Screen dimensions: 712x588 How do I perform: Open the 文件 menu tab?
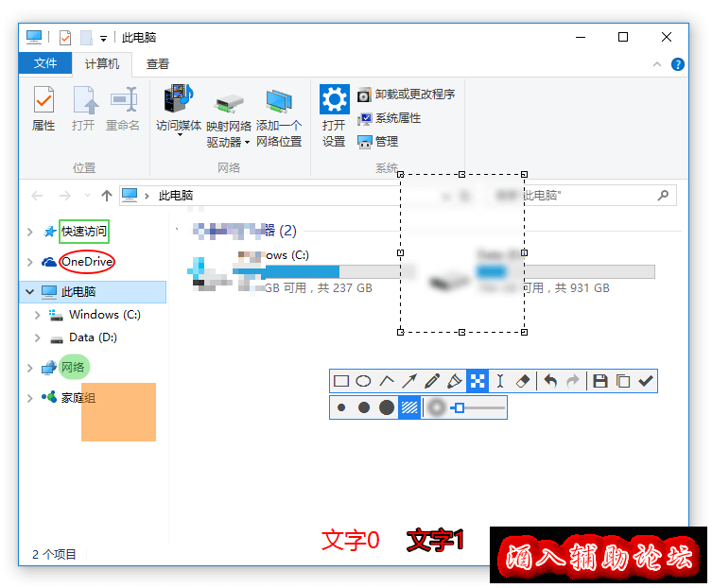pos(45,63)
